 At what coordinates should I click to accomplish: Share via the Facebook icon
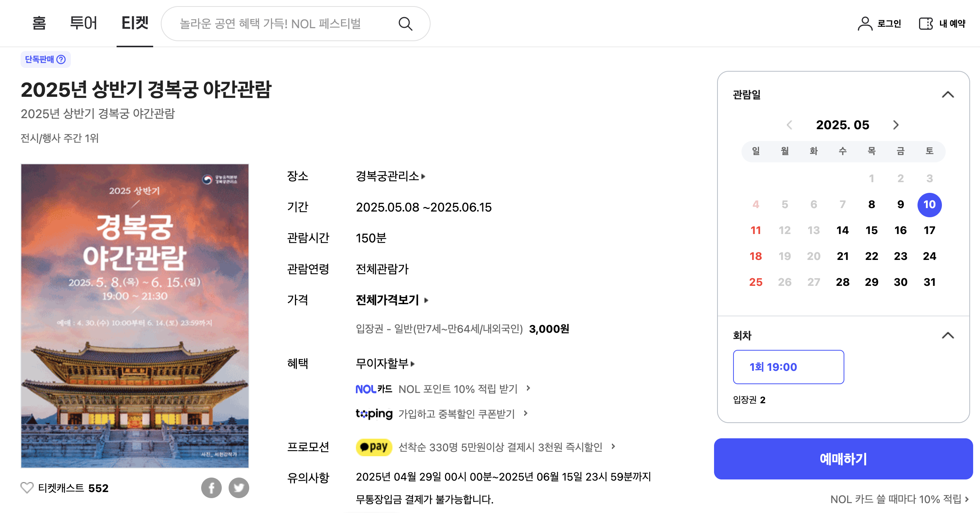[211, 488]
